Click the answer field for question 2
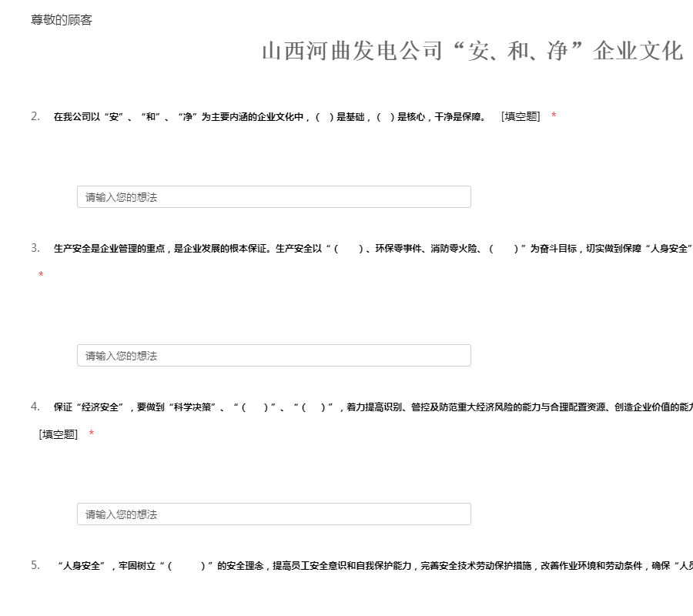 pyautogui.click(x=273, y=197)
